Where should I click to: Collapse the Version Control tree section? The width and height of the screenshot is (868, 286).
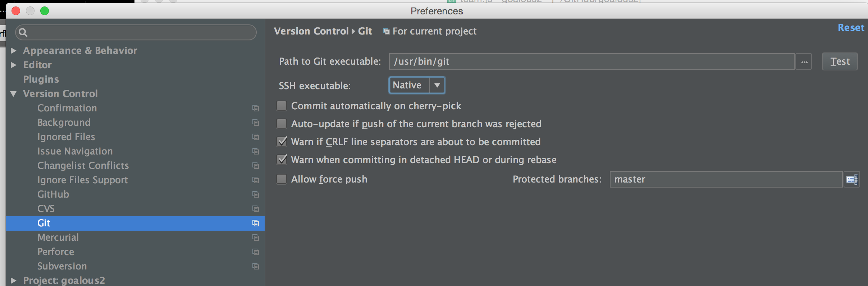point(14,93)
